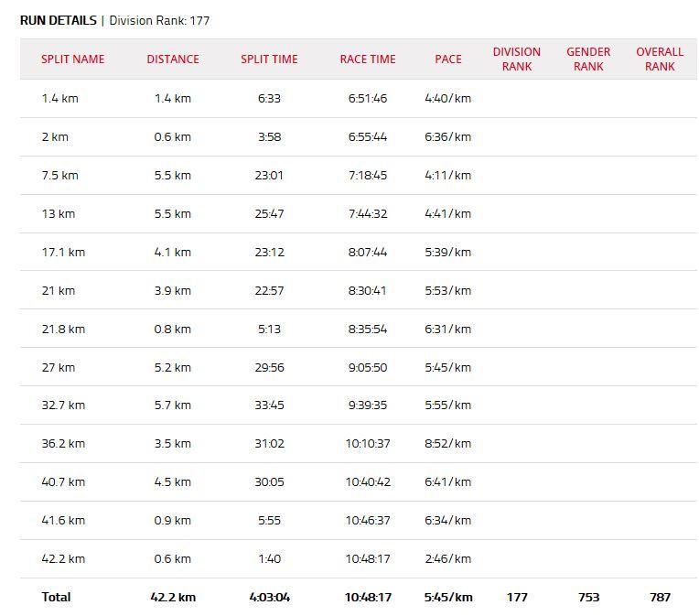Image resolution: width=699 pixels, height=616 pixels.
Task: Select the Total row label
Action: click(x=56, y=598)
